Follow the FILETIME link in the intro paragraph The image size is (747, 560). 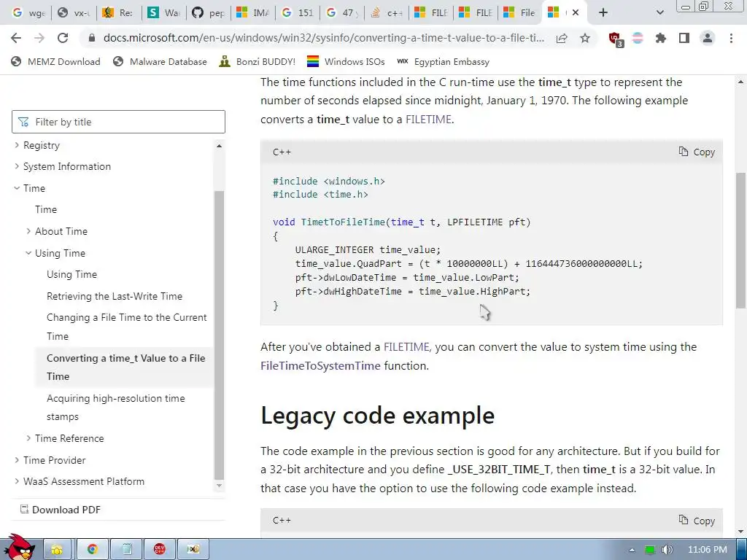click(x=427, y=120)
